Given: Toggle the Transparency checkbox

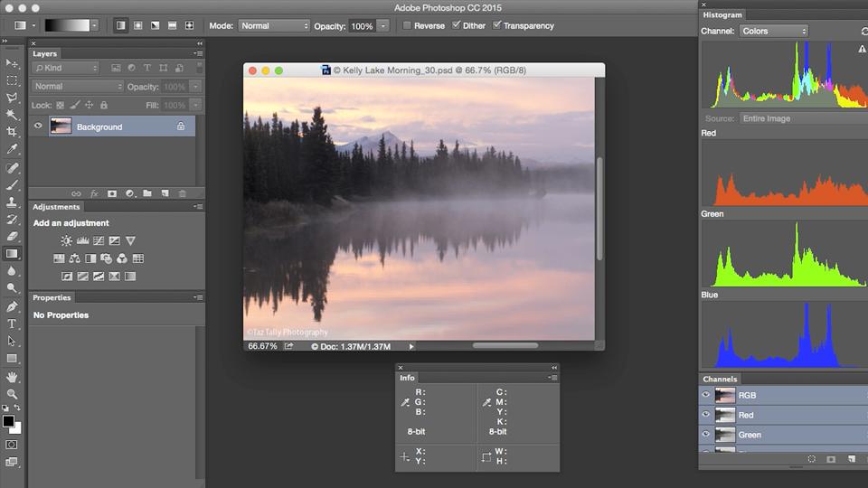Looking at the screenshot, I should (497, 25).
